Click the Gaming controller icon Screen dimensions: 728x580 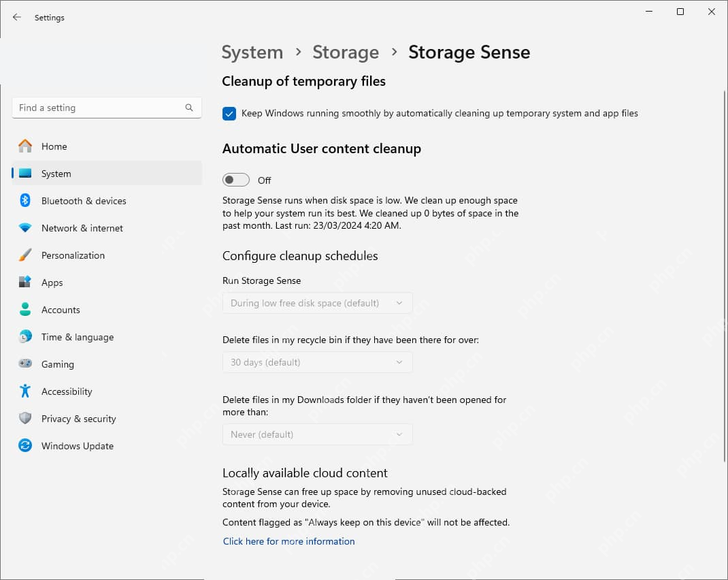25,364
